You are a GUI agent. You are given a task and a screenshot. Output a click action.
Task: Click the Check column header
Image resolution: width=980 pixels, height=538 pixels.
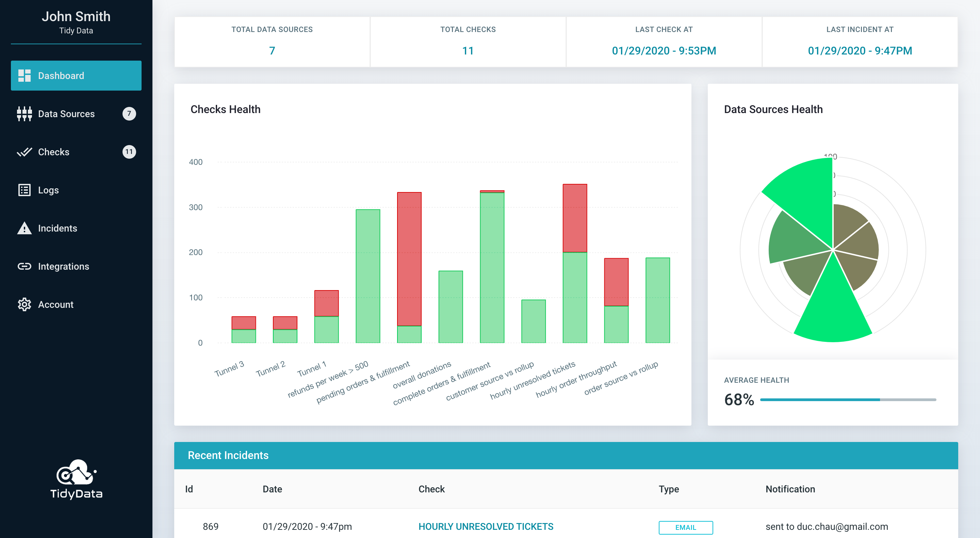[431, 489]
